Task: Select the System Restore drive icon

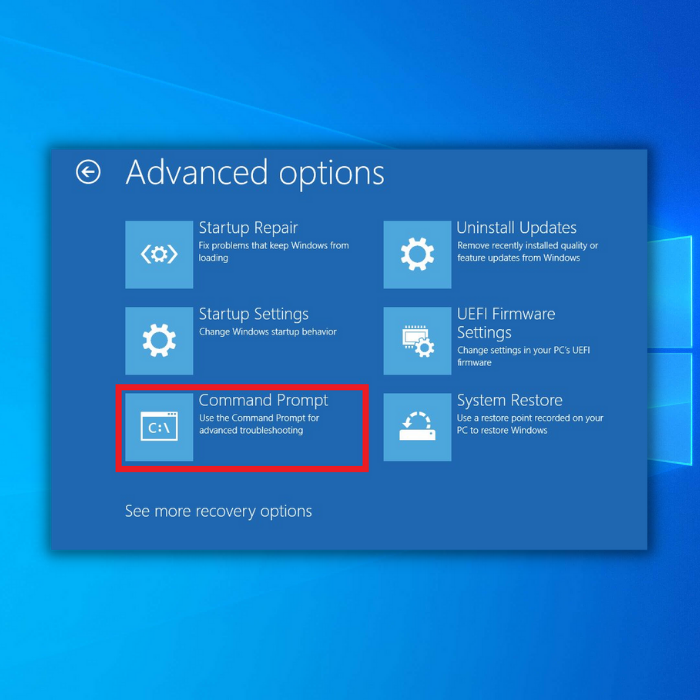Action: (x=417, y=427)
